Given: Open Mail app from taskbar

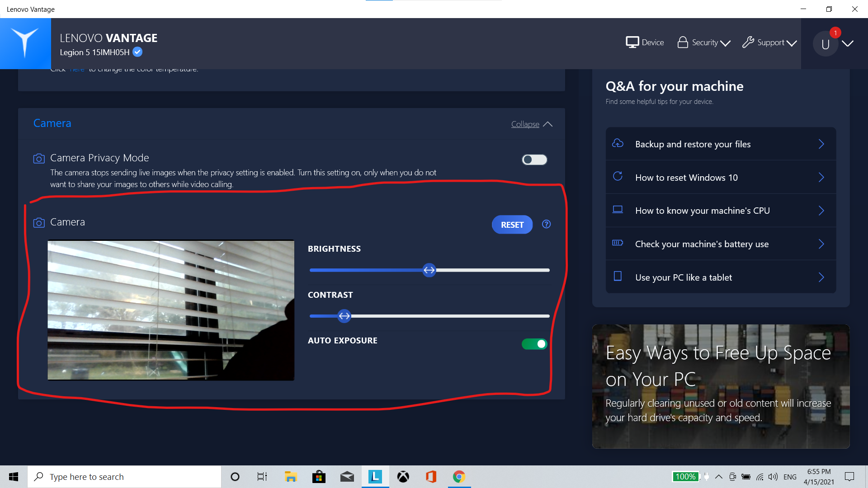Looking at the screenshot, I should tap(347, 477).
